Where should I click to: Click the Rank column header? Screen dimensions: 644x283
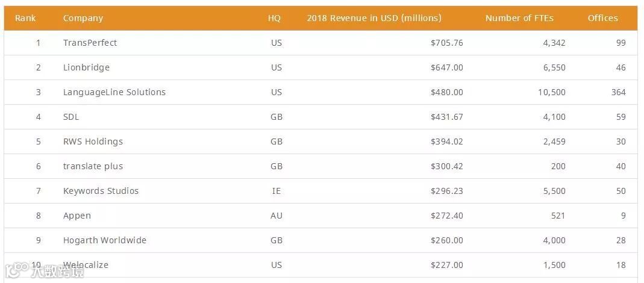25,18
